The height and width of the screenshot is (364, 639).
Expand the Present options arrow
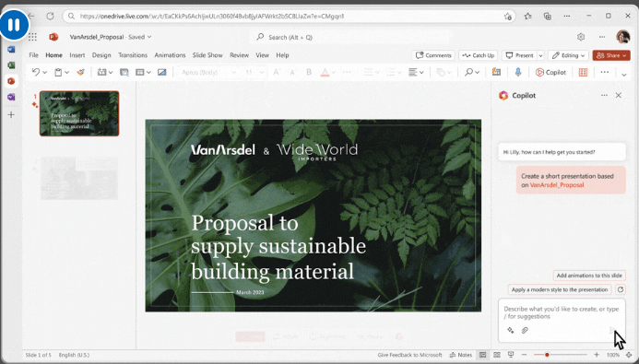pyautogui.click(x=540, y=55)
